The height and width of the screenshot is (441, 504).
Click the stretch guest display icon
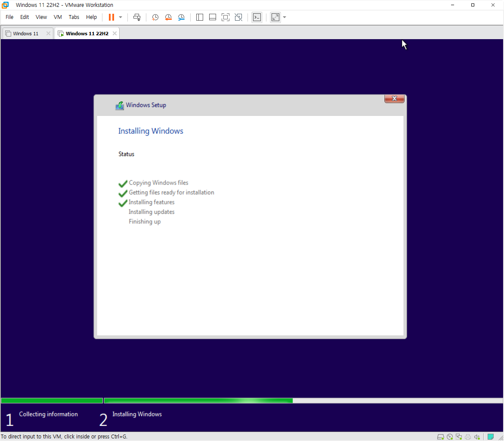coord(275,17)
